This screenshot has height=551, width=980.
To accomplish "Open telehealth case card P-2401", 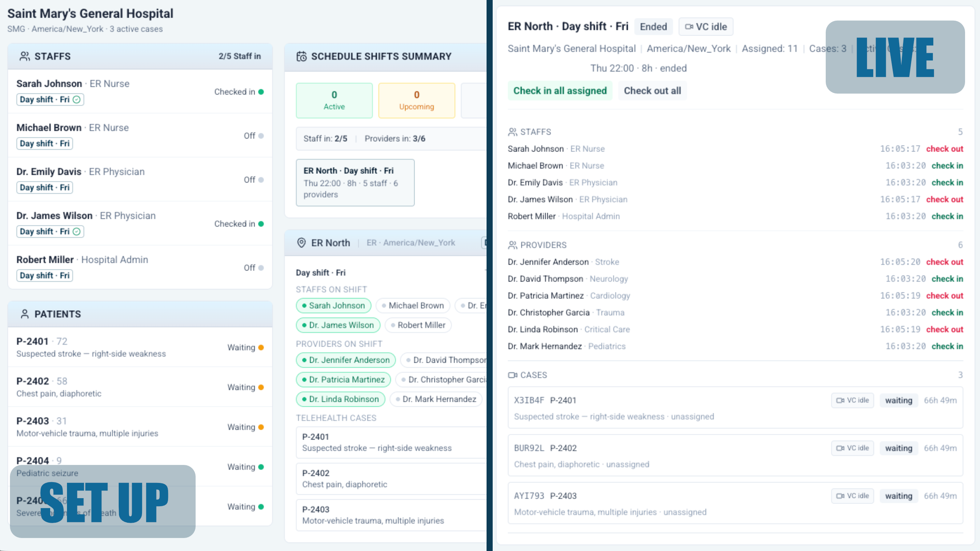I will pyautogui.click(x=391, y=442).
